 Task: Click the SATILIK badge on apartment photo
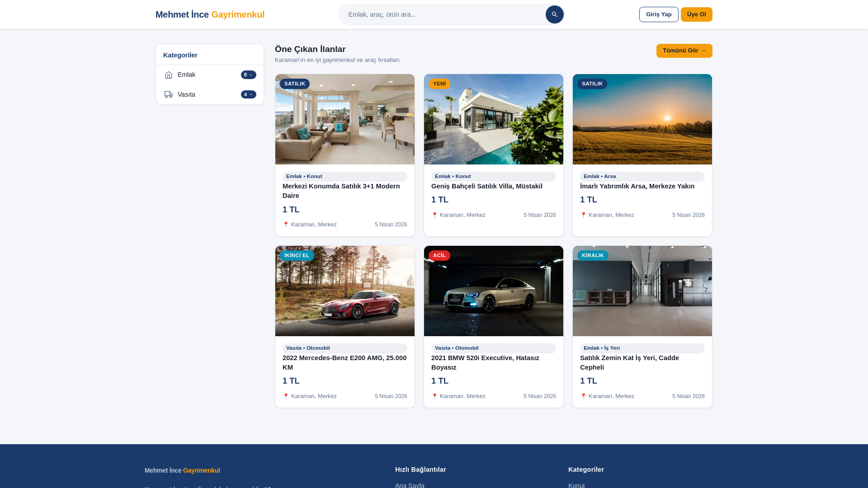(x=294, y=84)
